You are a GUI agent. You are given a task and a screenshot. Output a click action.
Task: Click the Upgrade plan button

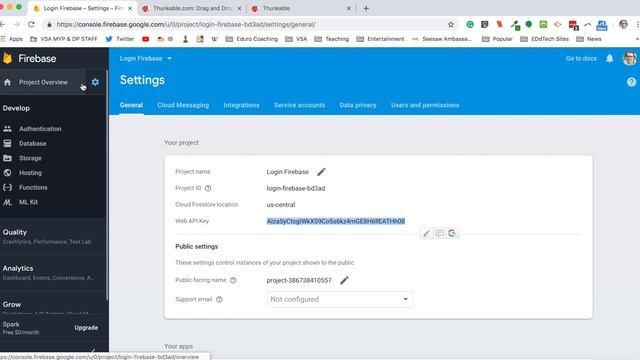pyautogui.click(x=86, y=328)
